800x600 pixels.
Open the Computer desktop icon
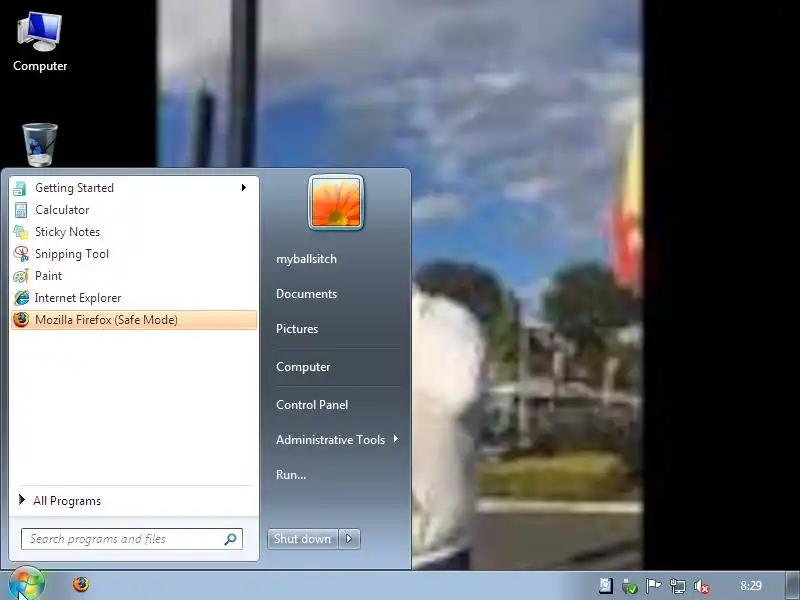click(40, 42)
